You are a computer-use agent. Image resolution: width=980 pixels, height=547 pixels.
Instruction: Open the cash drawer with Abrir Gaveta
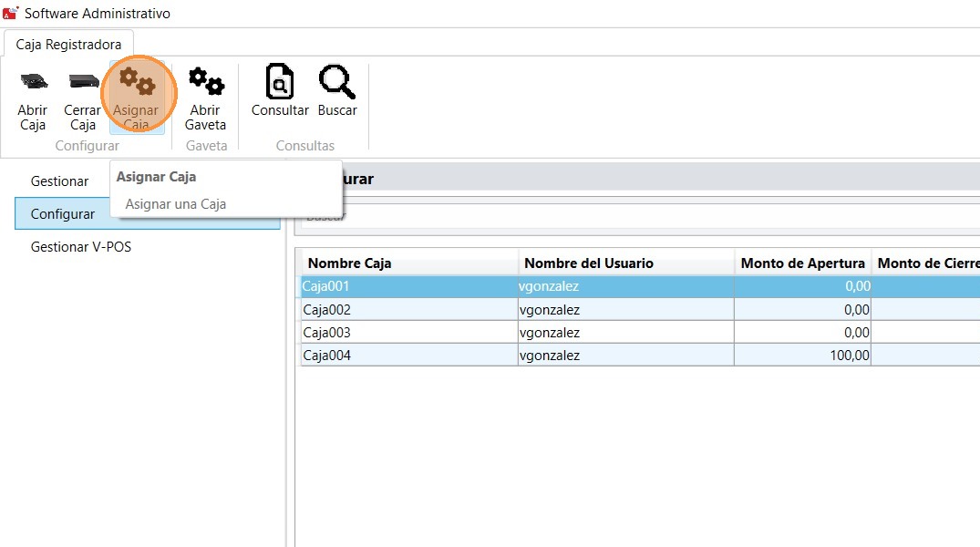205,83
